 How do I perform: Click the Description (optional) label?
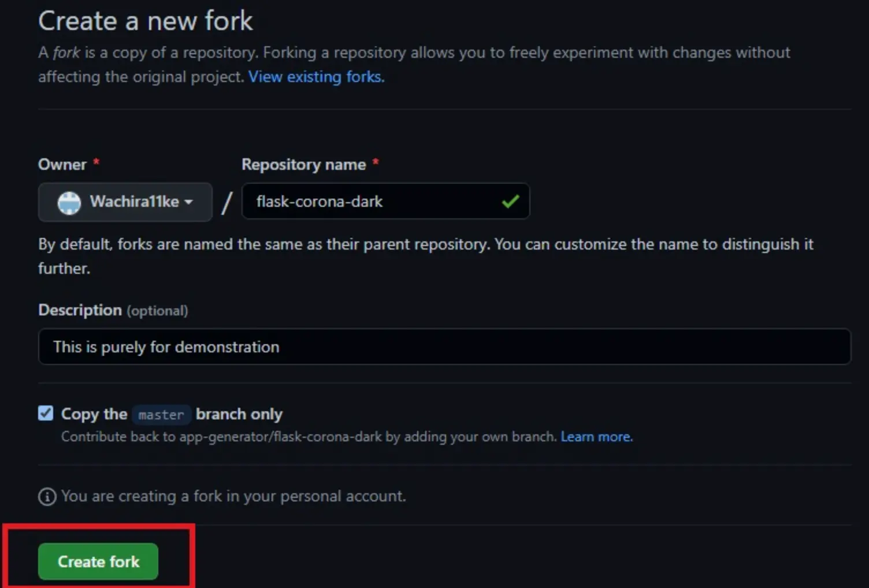pyautogui.click(x=113, y=310)
